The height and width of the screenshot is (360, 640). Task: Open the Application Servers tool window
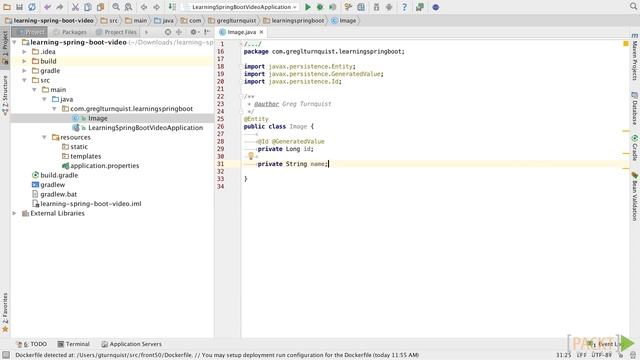click(x=131, y=344)
